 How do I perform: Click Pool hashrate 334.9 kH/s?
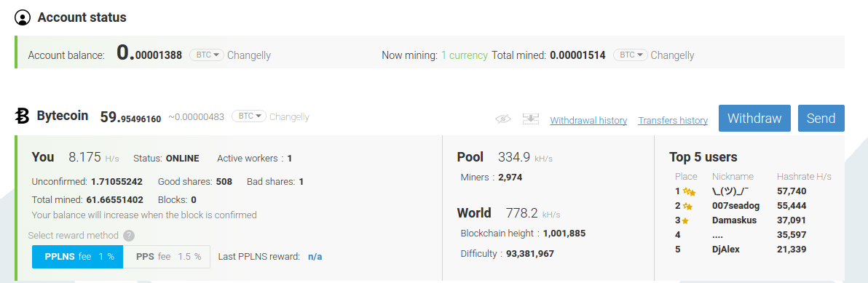525,158
